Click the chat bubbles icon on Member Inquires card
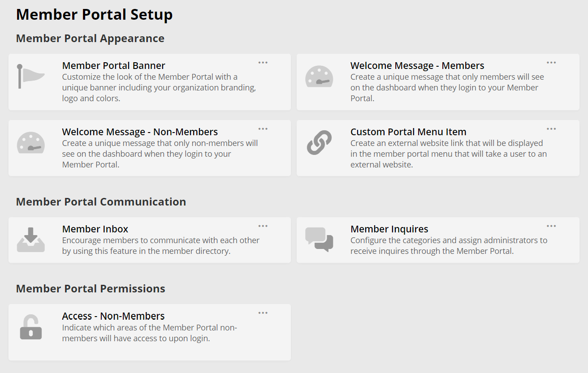 pos(319,240)
